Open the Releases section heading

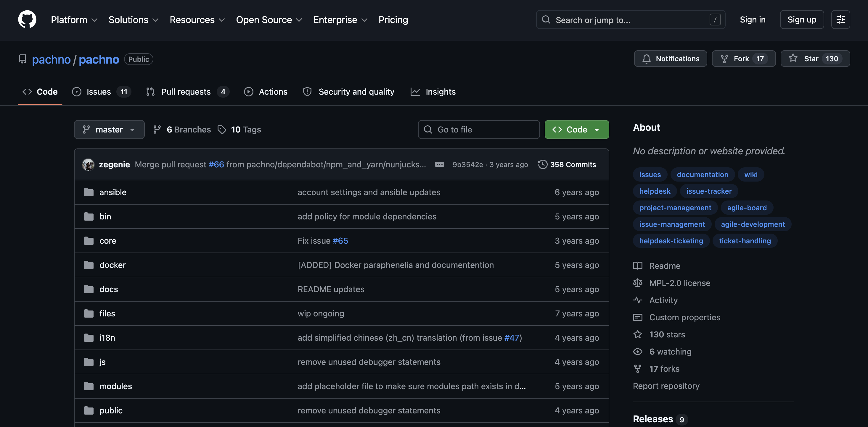[x=653, y=419]
